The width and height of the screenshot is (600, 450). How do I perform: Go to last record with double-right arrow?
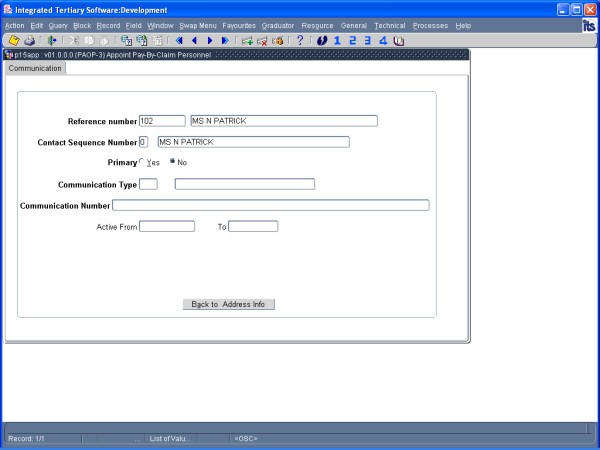[225, 41]
